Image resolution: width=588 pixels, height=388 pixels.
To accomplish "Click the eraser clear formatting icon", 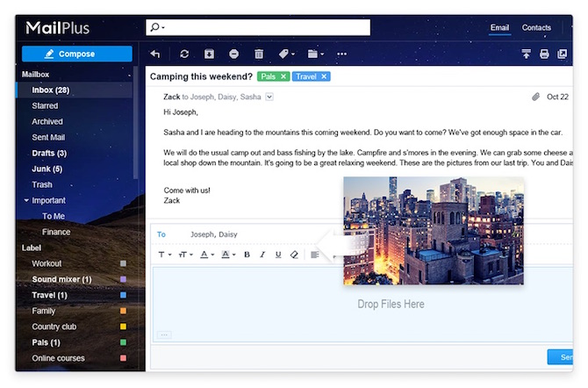I will [294, 255].
